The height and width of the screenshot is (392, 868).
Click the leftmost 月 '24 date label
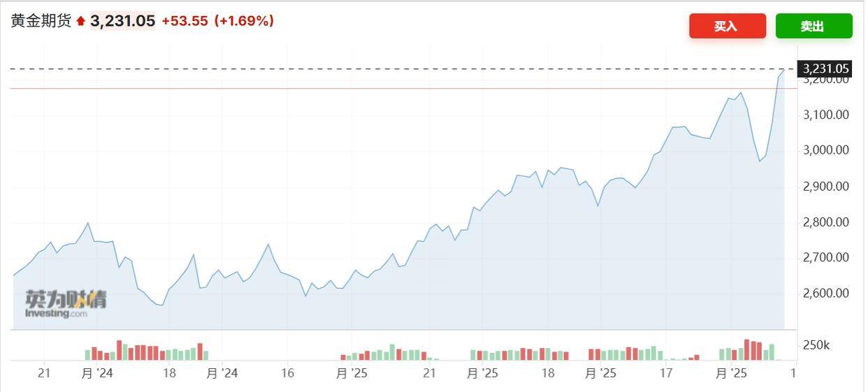click(x=97, y=374)
